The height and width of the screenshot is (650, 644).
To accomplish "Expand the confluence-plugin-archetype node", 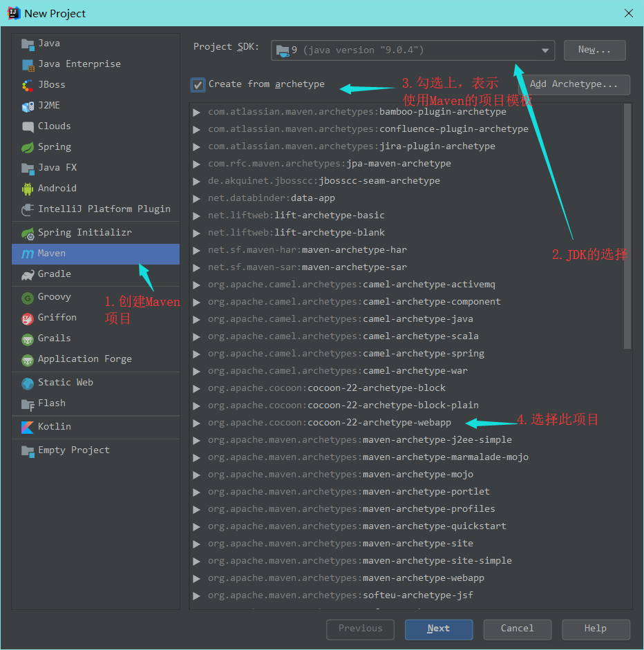I will click(196, 130).
